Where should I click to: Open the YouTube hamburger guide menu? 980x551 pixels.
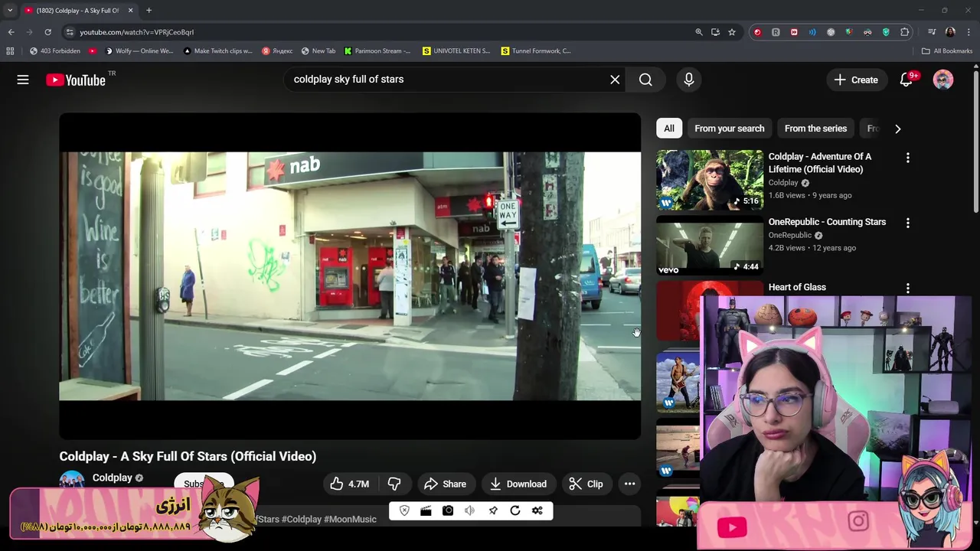pyautogui.click(x=23, y=80)
